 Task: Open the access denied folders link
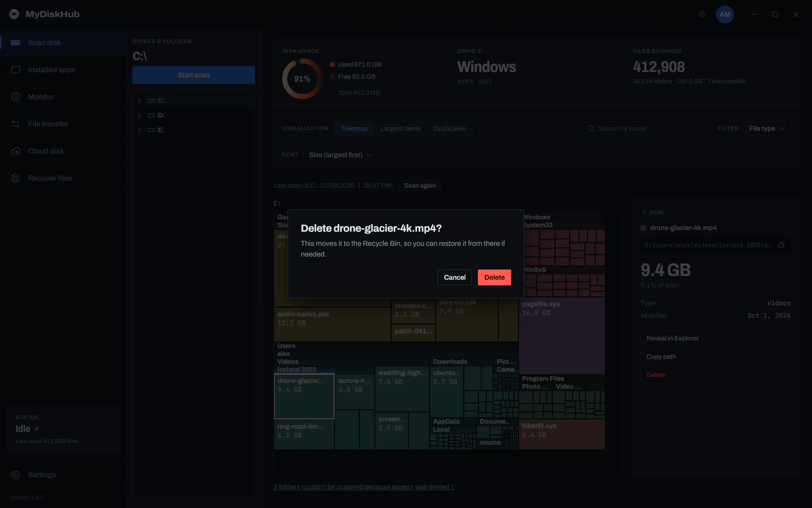coord(363,487)
